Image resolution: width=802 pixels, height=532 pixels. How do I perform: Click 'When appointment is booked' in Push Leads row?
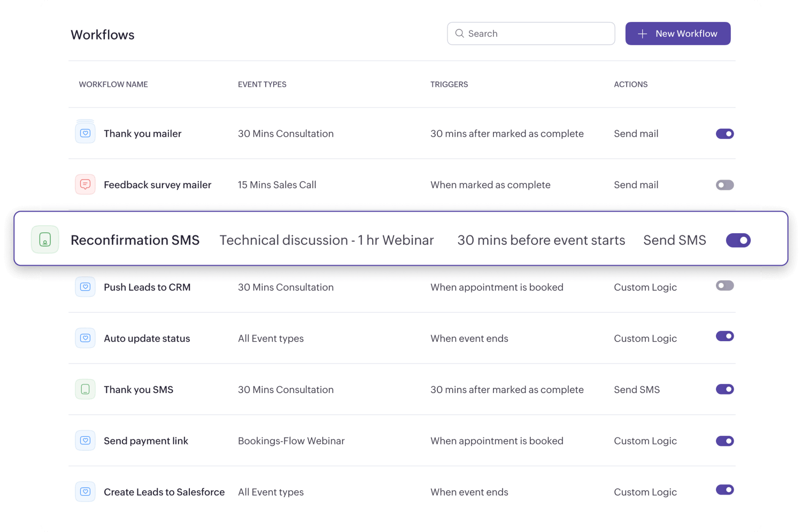[497, 287]
